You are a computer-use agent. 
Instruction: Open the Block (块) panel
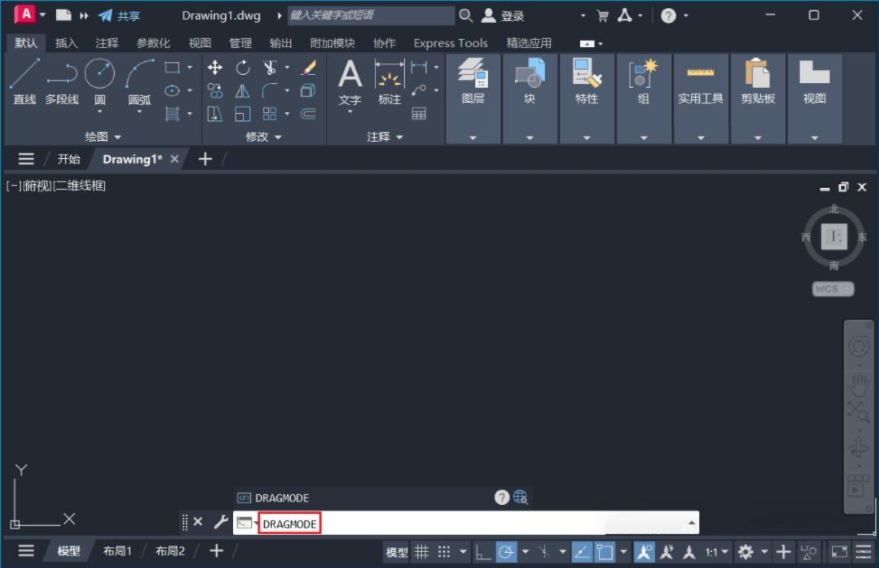530,99
